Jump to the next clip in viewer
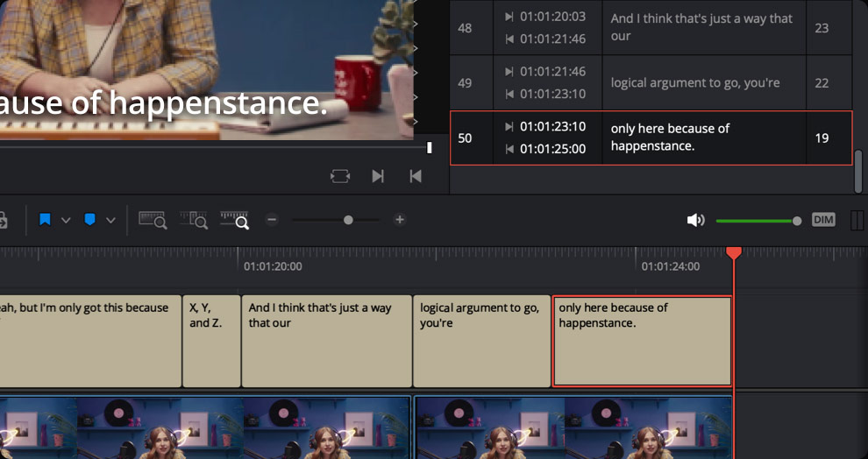The width and height of the screenshot is (868, 459). click(x=378, y=176)
